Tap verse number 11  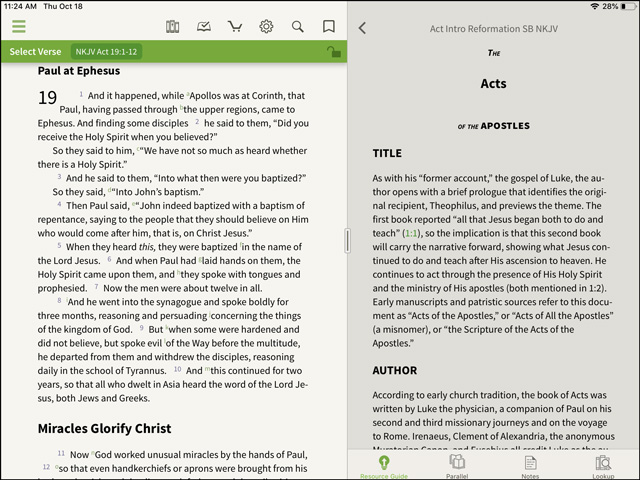[61, 453]
